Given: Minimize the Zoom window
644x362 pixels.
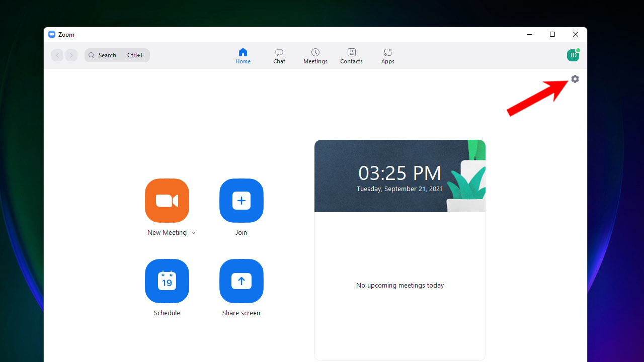Looking at the screenshot, I should pos(530,34).
